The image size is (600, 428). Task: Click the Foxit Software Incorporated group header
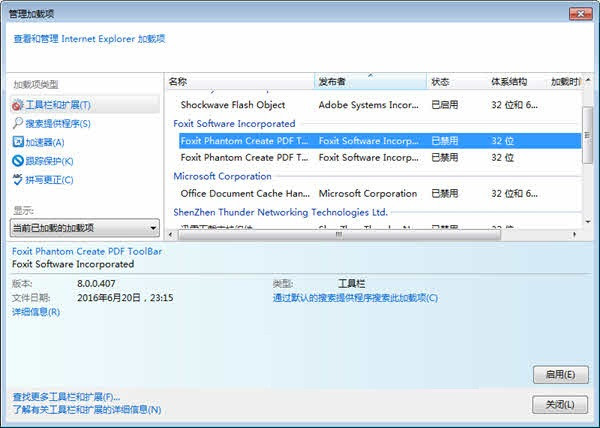tap(234, 124)
